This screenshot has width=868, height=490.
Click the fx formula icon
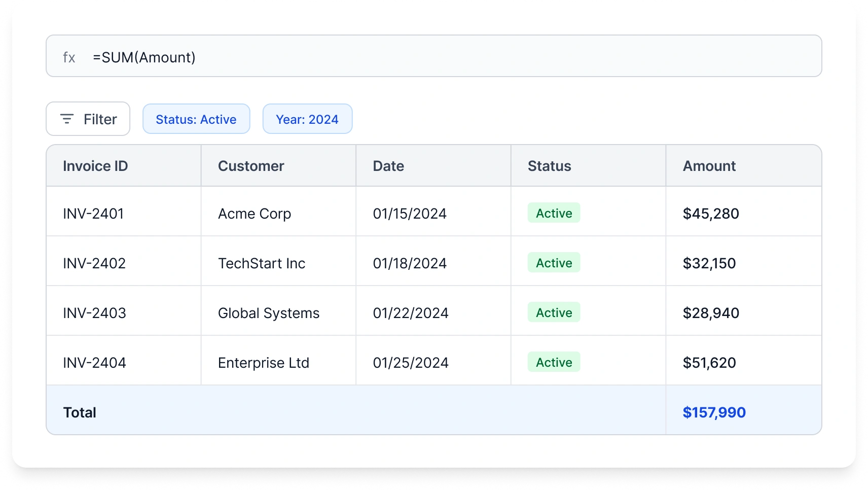[x=69, y=57]
